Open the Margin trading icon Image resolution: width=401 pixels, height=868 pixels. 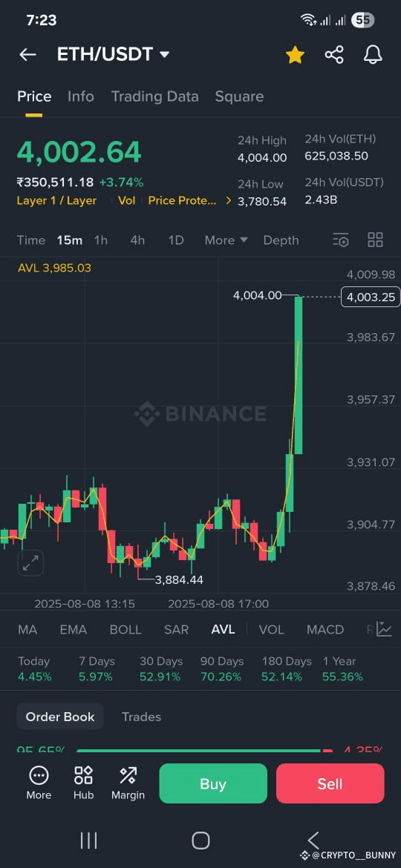point(128,783)
